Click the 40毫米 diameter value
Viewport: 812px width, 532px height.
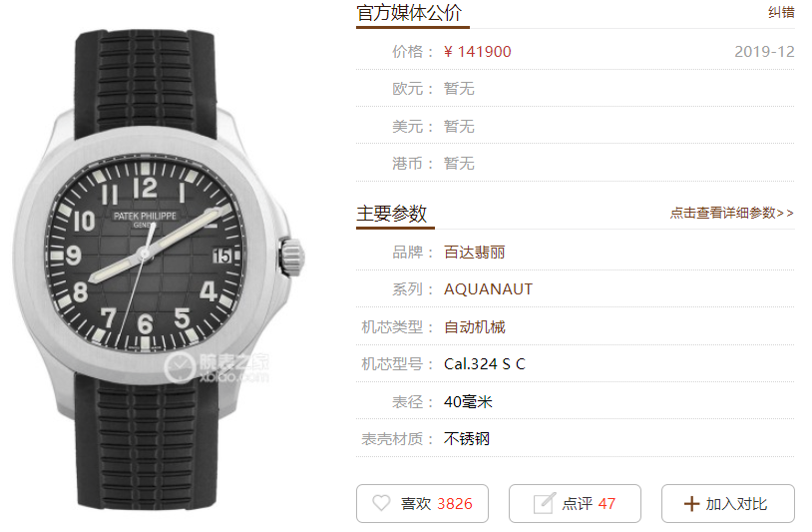[x=468, y=401]
